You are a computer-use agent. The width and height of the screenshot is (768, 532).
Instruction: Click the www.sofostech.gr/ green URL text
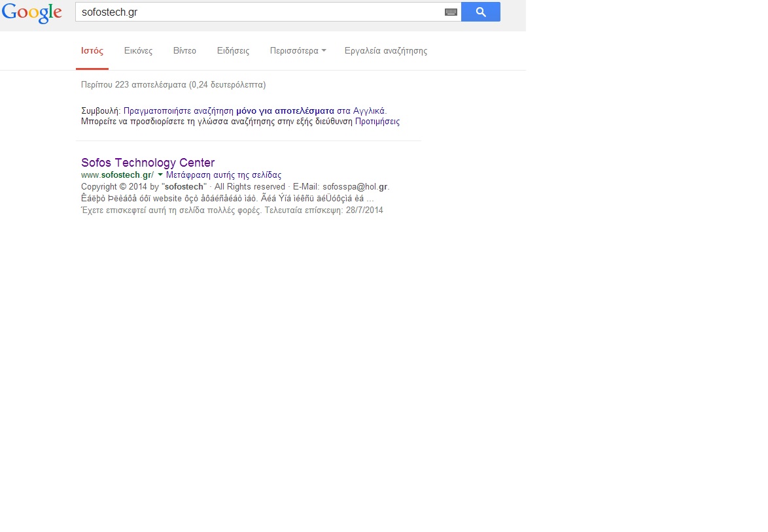point(118,175)
